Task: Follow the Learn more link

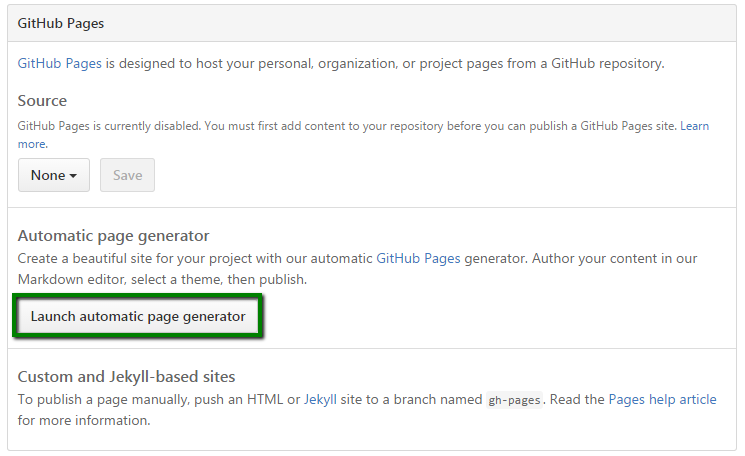Action: point(695,126)
